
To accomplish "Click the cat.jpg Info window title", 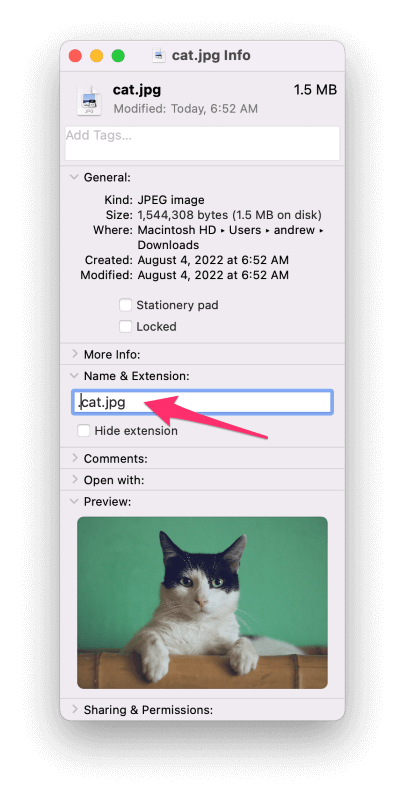I will (x=211, y=56).
